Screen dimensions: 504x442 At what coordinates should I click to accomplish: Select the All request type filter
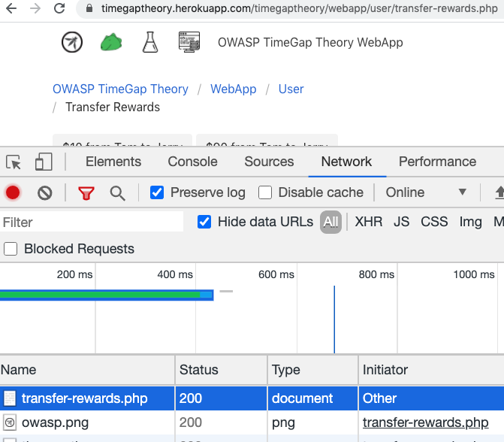pyautogui.click(x=330, y=222)
